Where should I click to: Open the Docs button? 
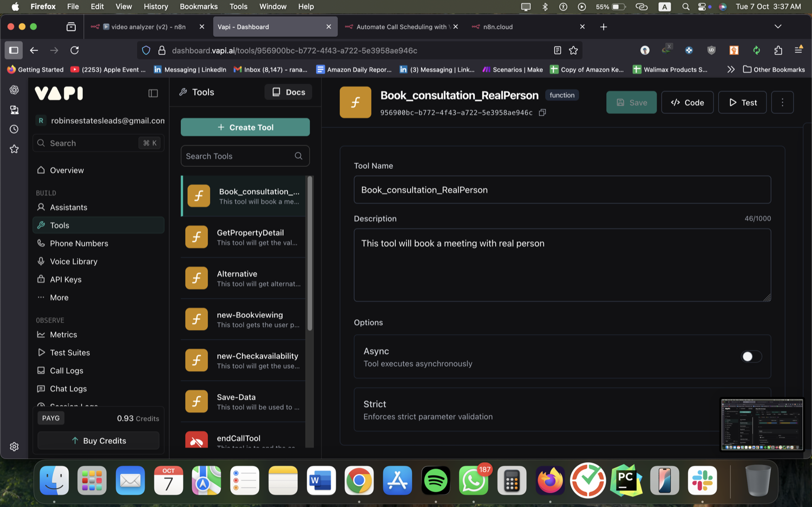click(x=289, y=92)
